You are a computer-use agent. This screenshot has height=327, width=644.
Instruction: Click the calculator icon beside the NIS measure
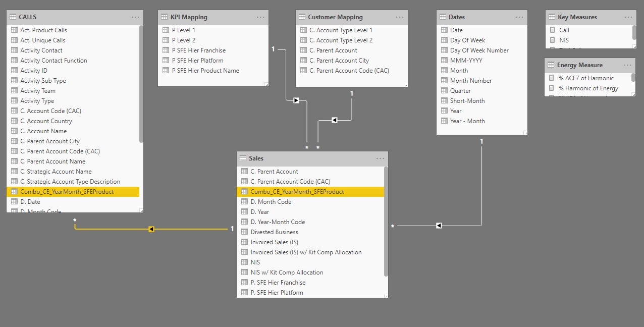(x=552, y=40)
